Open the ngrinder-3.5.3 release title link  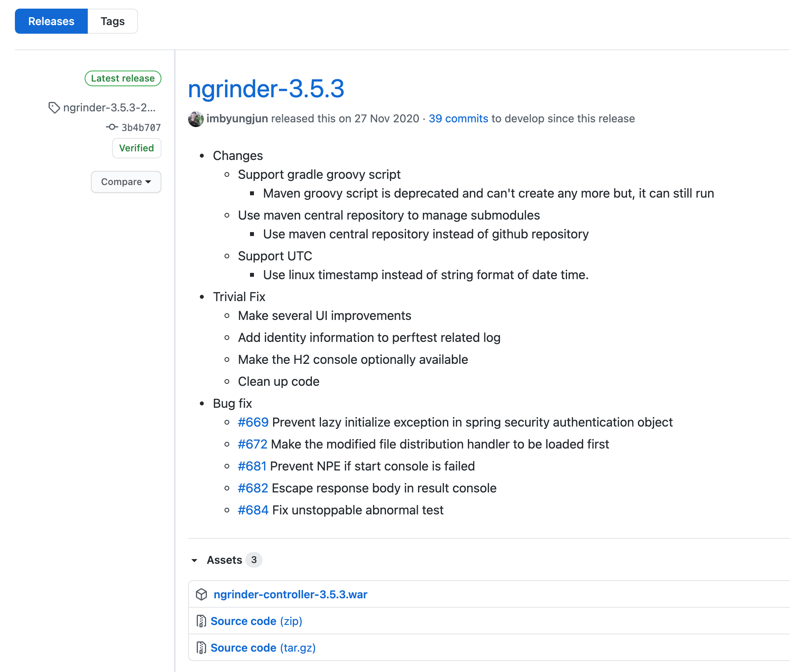pos(266,89)
